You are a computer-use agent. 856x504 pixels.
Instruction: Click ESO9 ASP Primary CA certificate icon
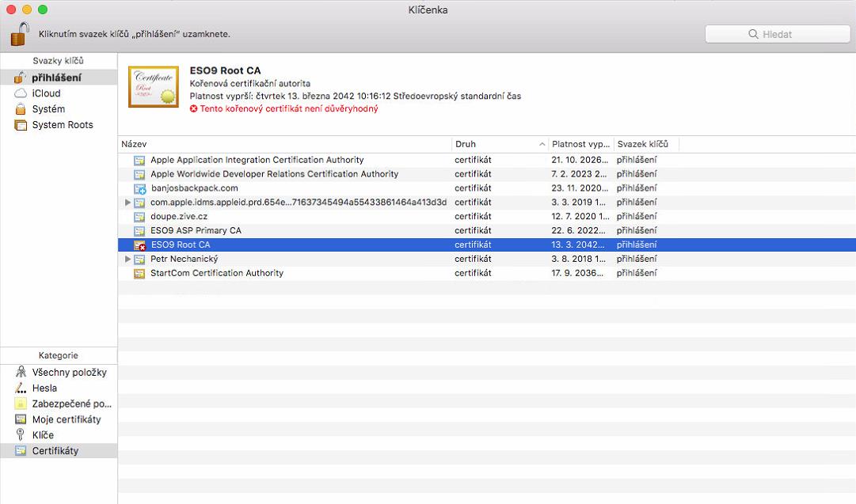click(x=139, y=231)
